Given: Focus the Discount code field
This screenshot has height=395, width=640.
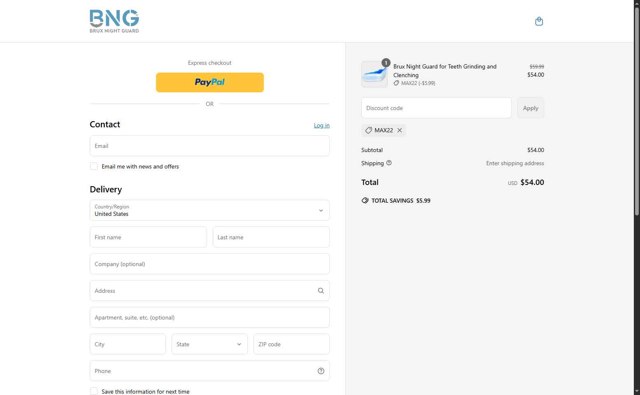Looking at the screenshot, I should tap(436, 108).
